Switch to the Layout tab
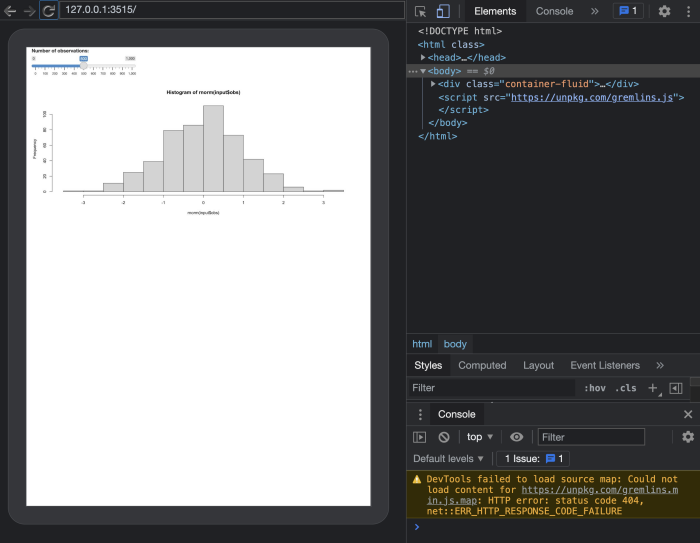The width and height of the screenshot is (700, 543). coord(538,365)
